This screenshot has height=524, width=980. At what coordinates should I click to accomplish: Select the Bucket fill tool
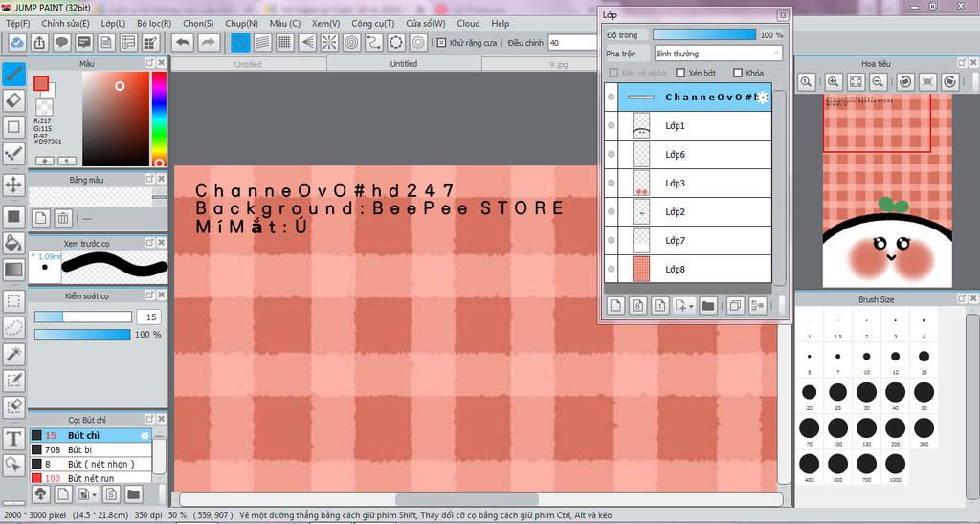coord(13,242)
